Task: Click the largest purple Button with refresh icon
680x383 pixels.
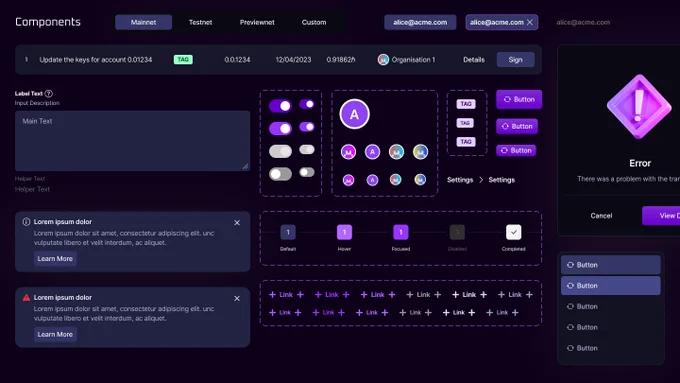Action: click(519, 99)
